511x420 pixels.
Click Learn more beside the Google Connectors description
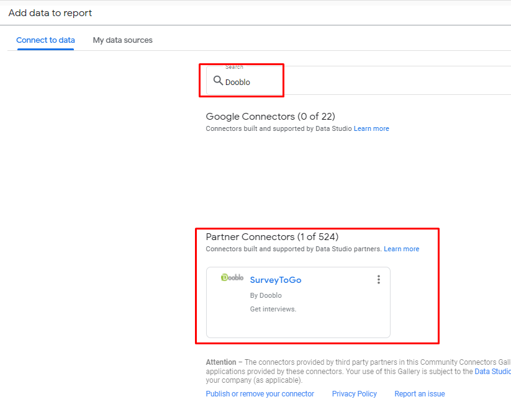pyautogui.click(x=371, y=128)
